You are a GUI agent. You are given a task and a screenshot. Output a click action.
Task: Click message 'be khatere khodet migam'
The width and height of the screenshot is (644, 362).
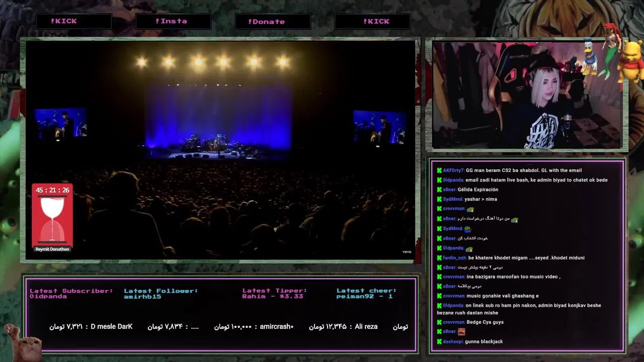[x=526, y=258]
